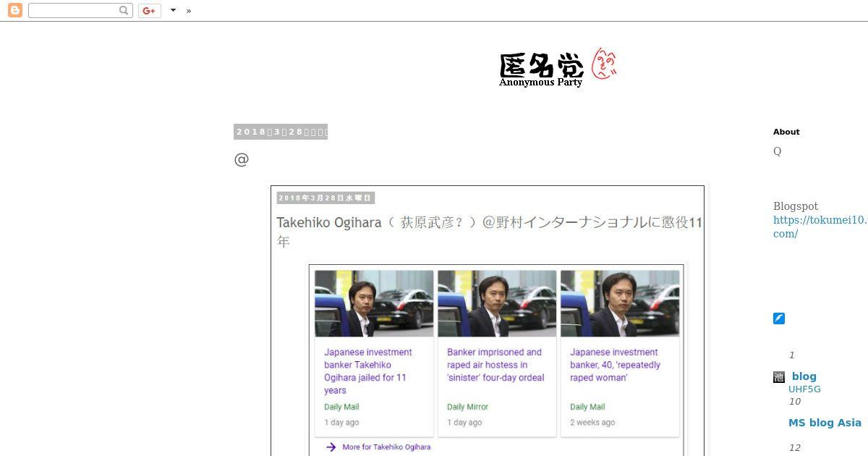
Task: Click the count 1 above the blog link
Action: [792, 355]
